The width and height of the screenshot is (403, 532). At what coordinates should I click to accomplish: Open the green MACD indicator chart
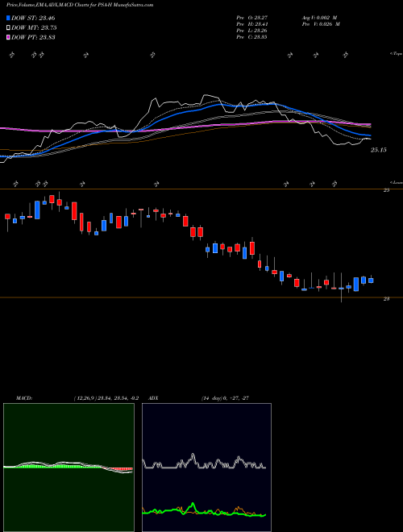pyautogui.click(x=69, y=468)
